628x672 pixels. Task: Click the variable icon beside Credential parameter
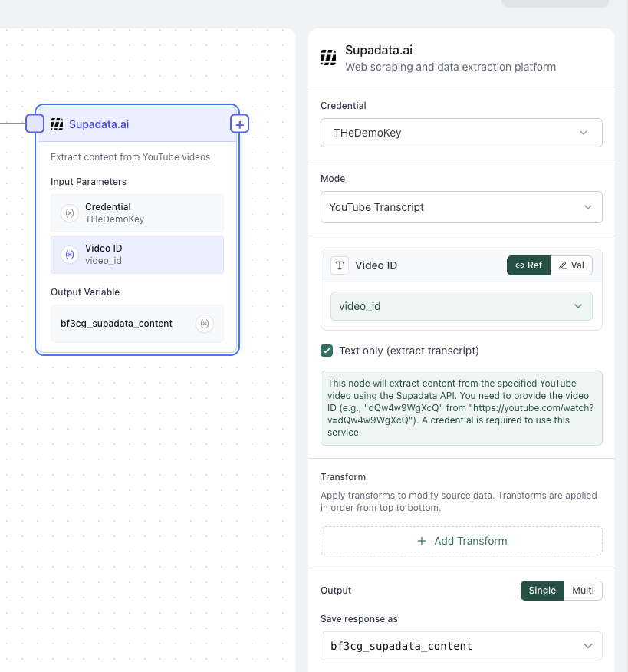click(70, 213)
